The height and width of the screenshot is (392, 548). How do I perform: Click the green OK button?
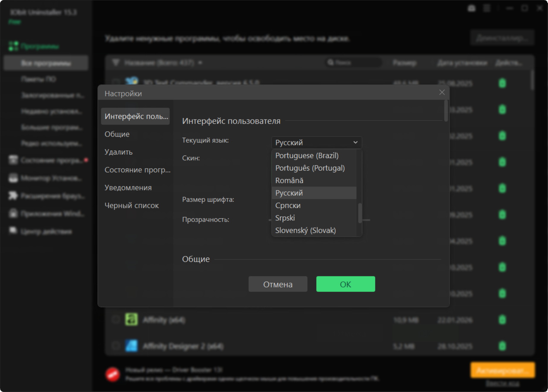click(345, 284)
